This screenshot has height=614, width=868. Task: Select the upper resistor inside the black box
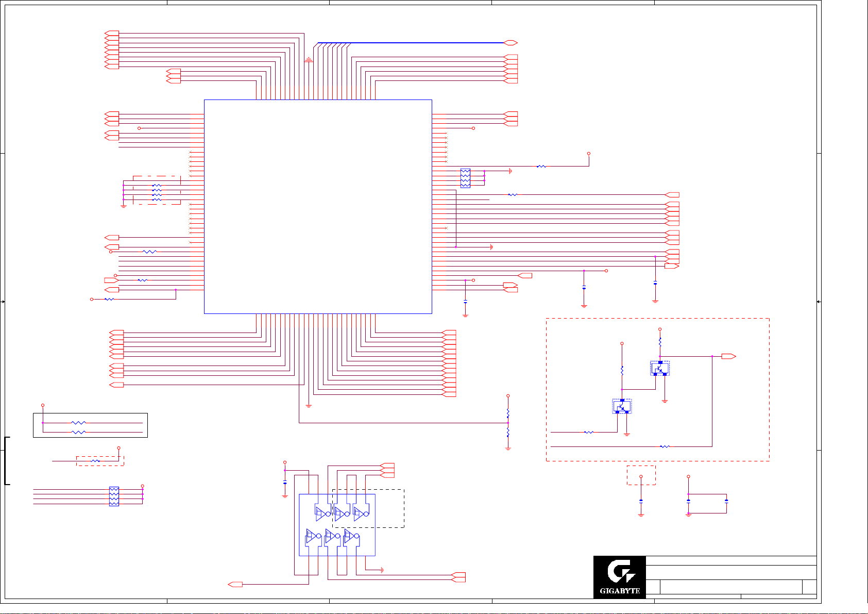[78, 423]
